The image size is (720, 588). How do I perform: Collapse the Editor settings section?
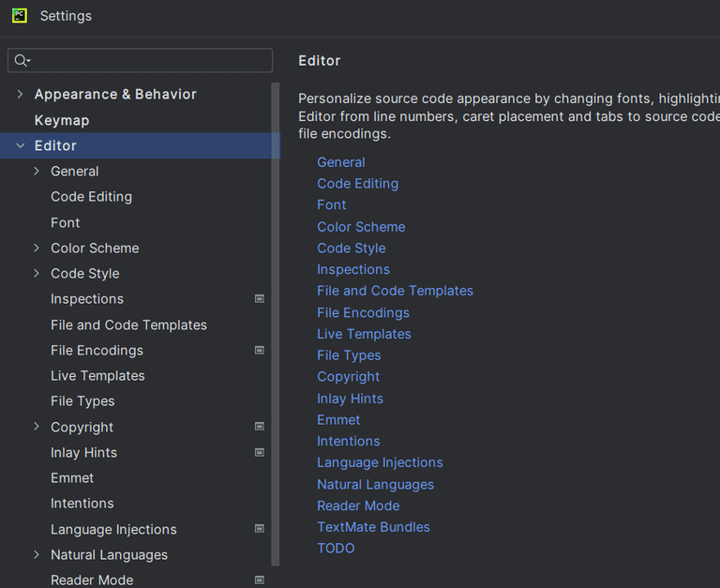(21, 146)
